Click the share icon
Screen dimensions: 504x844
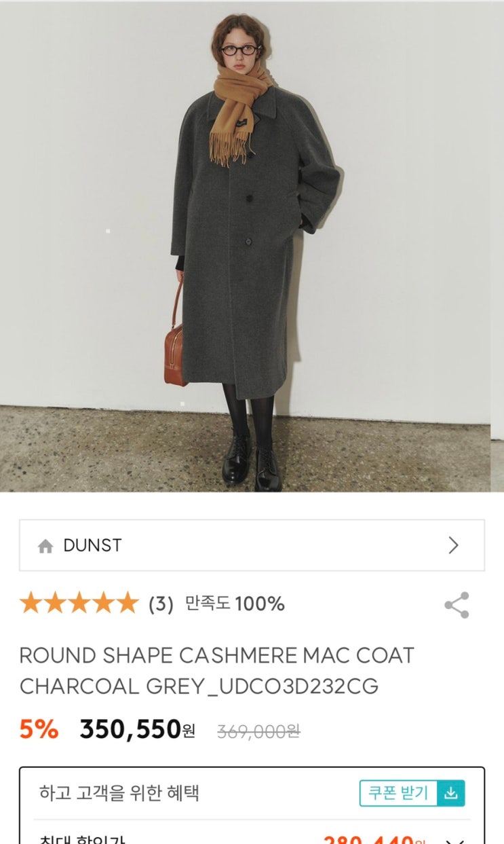tap(457, 605)
